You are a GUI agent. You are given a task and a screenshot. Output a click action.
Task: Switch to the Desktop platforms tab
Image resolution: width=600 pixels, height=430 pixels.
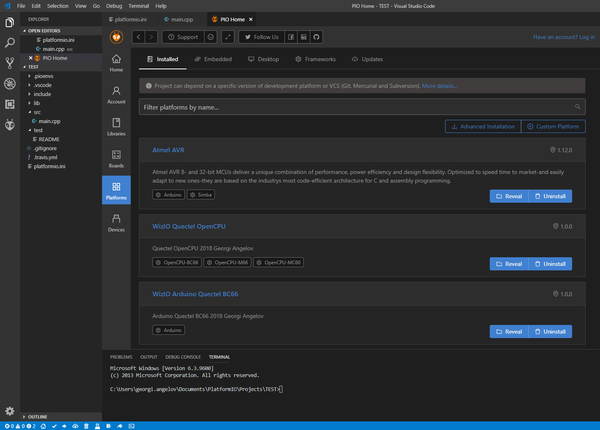[263, 59]
